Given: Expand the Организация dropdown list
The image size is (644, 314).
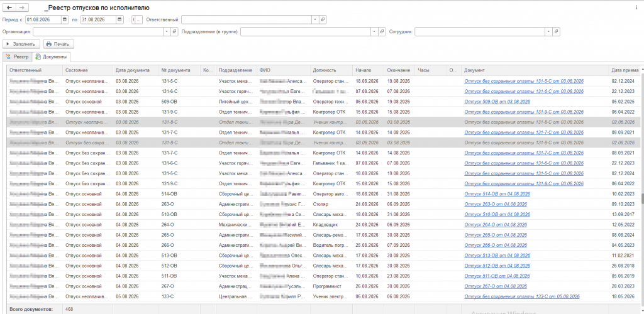Looking at the screenshot, I should point(167,31).
